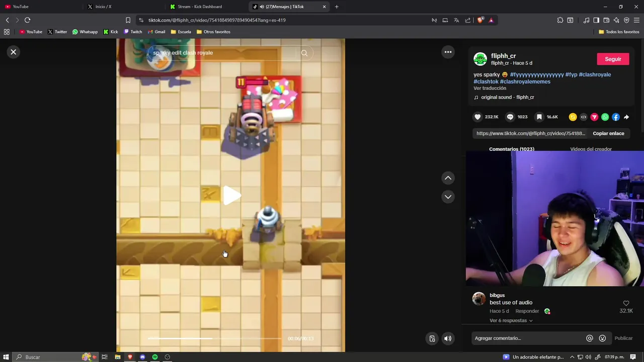Play the paused video
The image size is (644, 362).
[231, 196]
